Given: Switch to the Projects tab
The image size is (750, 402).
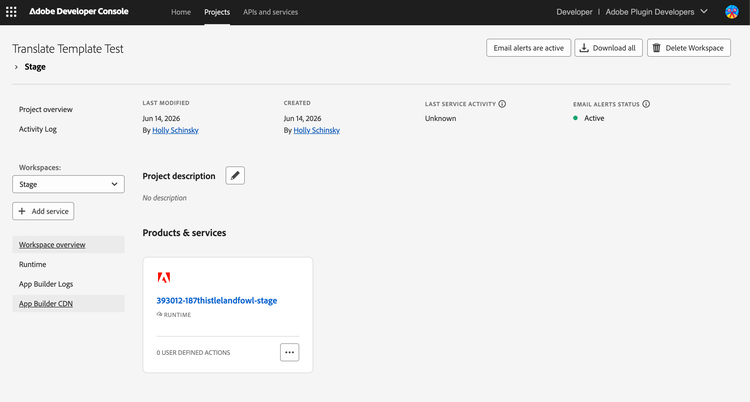Looking at the screenshot, I should coord(217,12).
